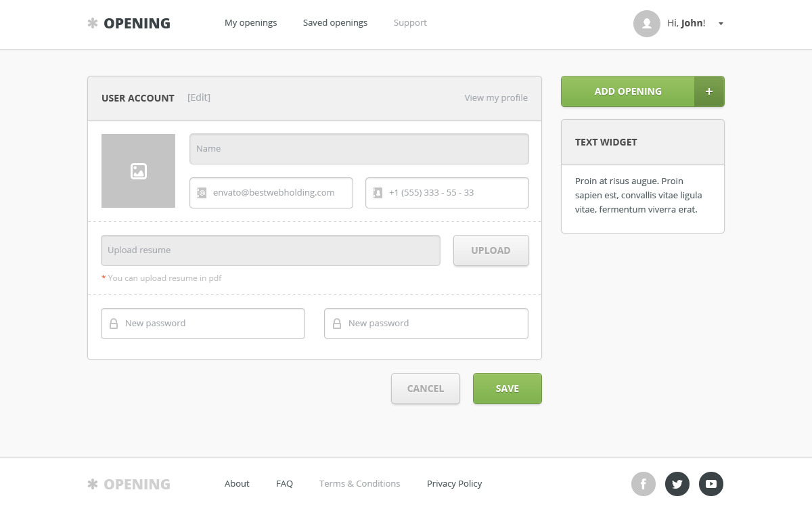Click the plus icon on Add Opening
The height and width of the screenshot is (509, 812).
[x=709, y=91]
